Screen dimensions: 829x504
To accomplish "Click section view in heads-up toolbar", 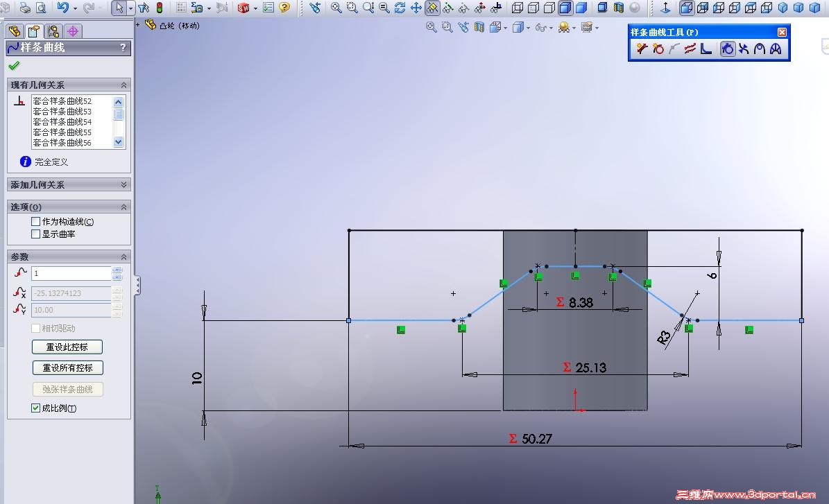I will [479, 27].
